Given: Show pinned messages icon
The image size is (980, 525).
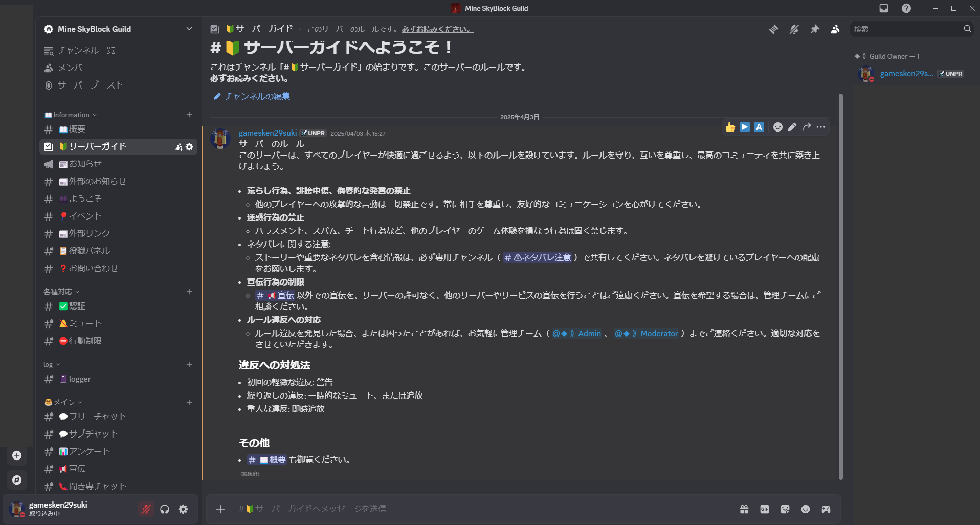Looking at the screenshot, I should point(815,29).
